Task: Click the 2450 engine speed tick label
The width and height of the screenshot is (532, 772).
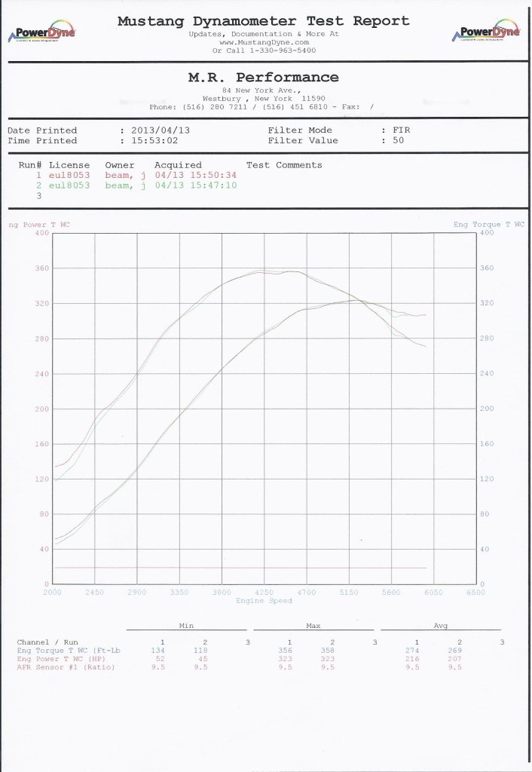Action: [94, 593]
